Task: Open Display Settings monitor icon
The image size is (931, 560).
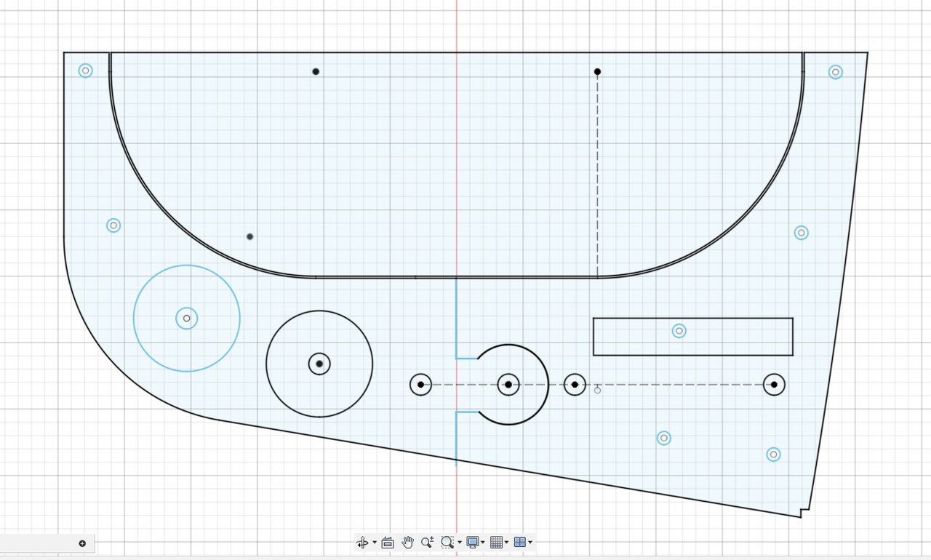Action: (472, 543)
